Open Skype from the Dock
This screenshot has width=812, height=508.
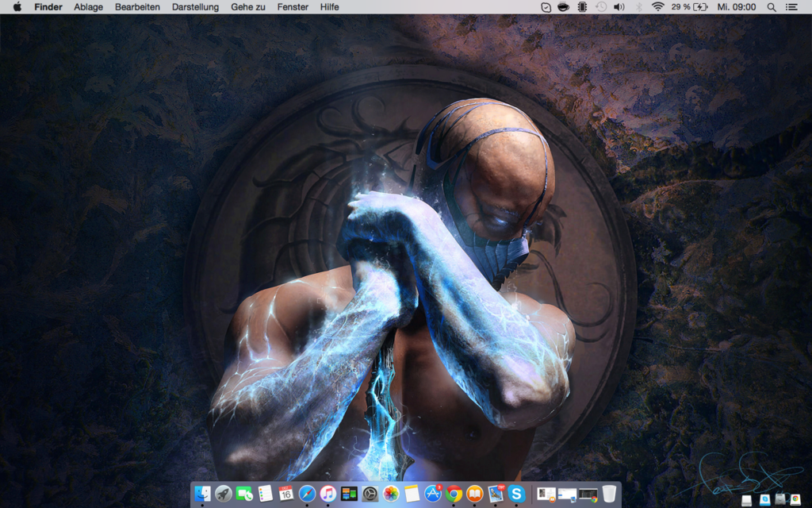point(516,494)
